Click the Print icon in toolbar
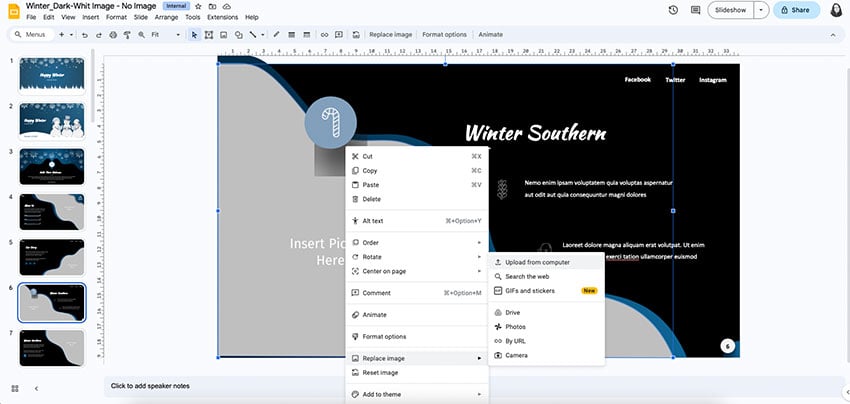Image resolution: width=850 pixels, height=404 pixels. pos(113,34)
